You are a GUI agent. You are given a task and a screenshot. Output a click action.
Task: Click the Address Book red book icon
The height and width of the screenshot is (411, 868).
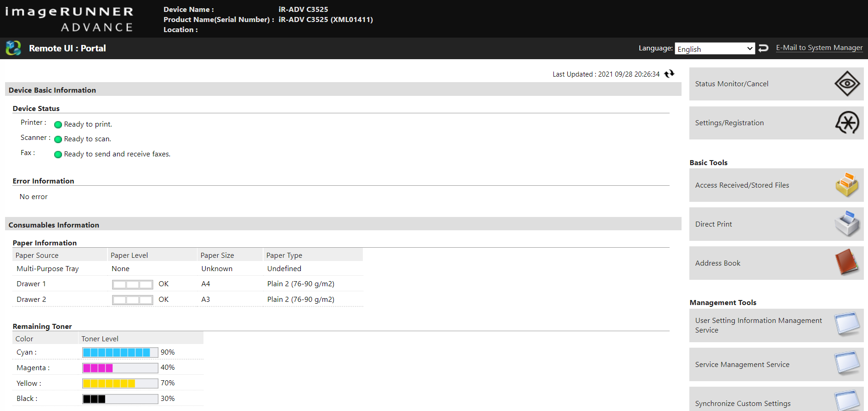pos(847,263)
